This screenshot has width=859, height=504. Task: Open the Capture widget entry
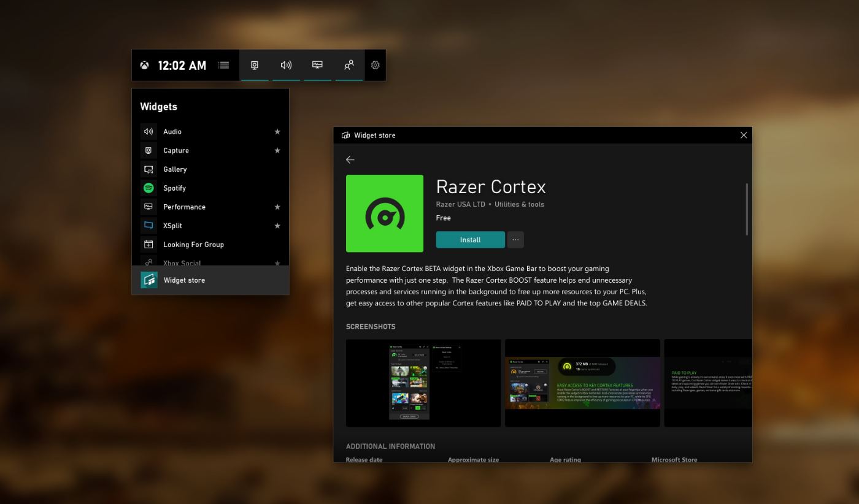point(210,150)
